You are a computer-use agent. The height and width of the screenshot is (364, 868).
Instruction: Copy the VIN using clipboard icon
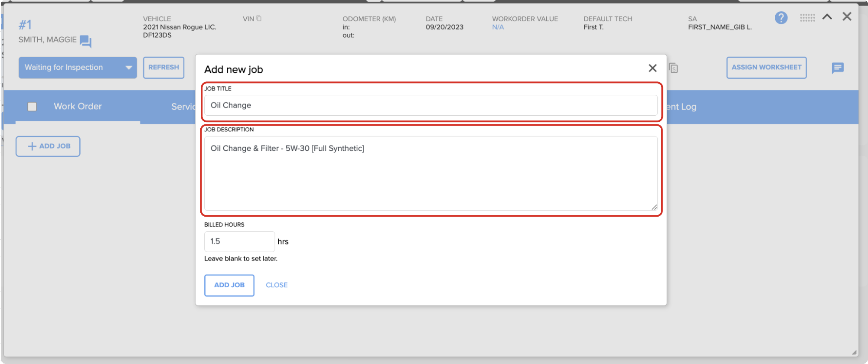(259, 19)
